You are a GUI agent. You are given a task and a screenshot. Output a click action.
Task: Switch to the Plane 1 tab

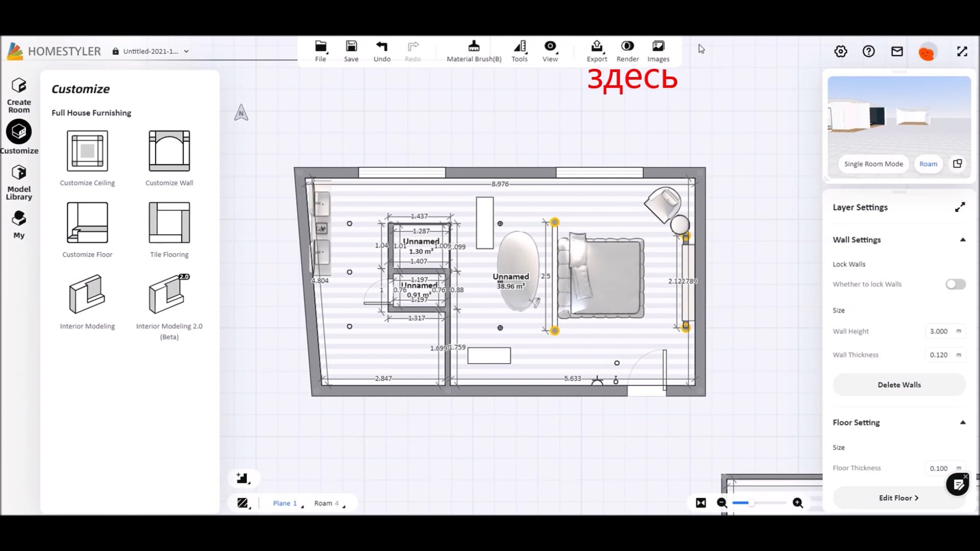click(x=285, y=503)
